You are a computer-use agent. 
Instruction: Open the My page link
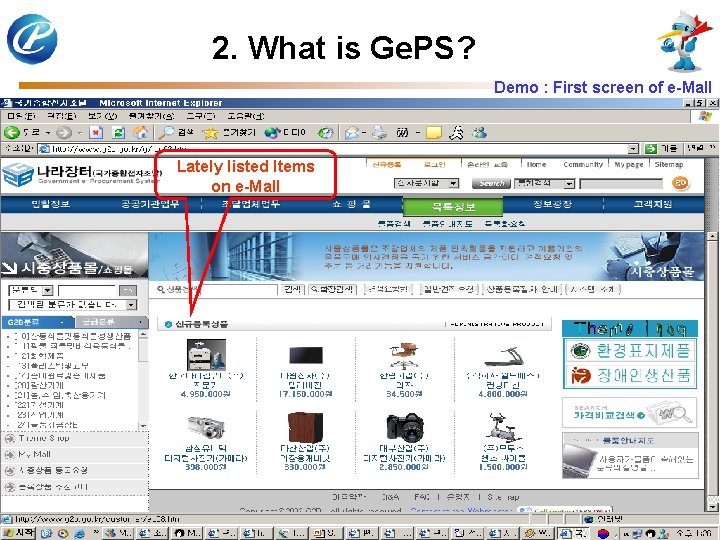(x=629, y=164)
